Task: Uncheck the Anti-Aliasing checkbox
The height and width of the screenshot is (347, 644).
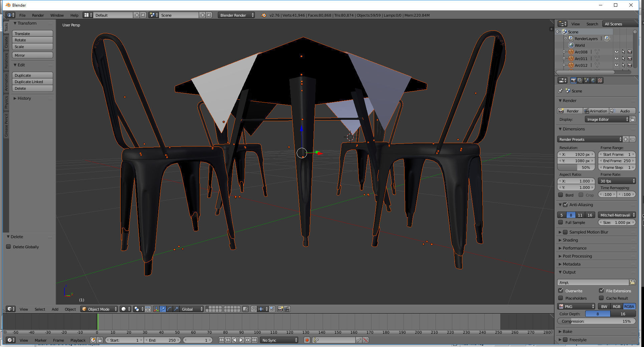Action: [565, 205]
